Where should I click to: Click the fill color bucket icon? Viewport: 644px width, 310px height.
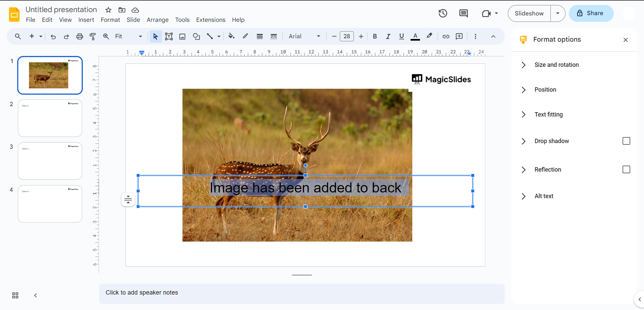231,36
